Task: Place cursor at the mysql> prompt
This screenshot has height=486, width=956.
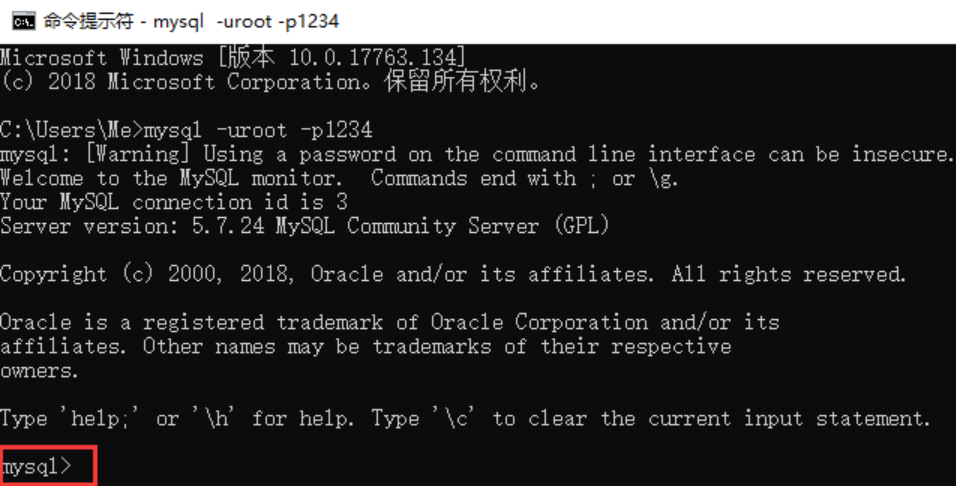Action: click(37, 467)
